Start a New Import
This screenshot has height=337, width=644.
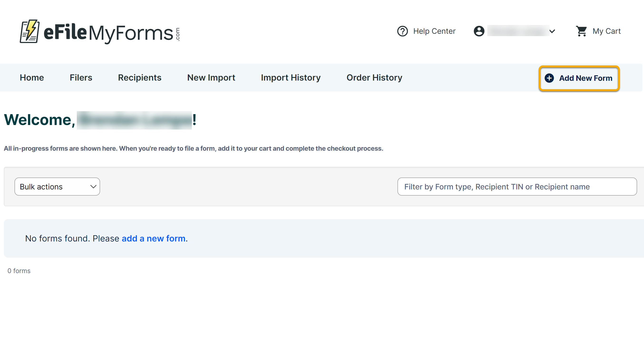(211, 77)
